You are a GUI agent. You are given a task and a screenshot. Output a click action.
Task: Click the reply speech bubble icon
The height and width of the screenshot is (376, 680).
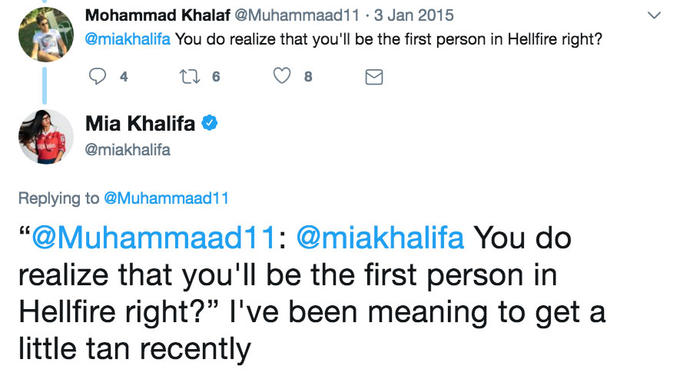coord(97,76)
